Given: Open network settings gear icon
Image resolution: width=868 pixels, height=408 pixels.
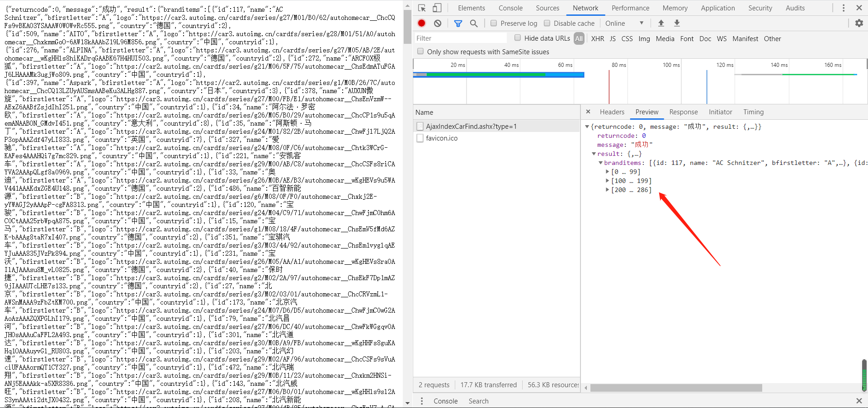Looking at the screenshot, I should click(859, 23).
